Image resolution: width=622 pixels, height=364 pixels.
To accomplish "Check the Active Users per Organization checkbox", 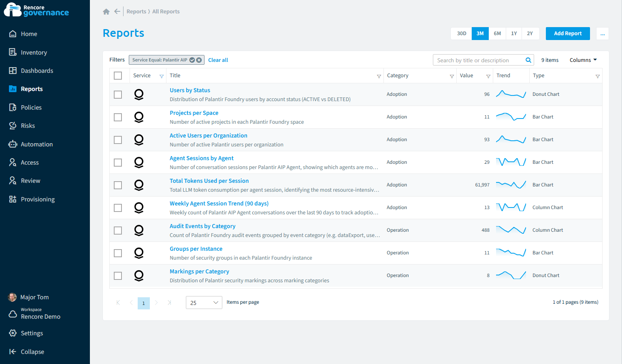I will coord(118,140).
